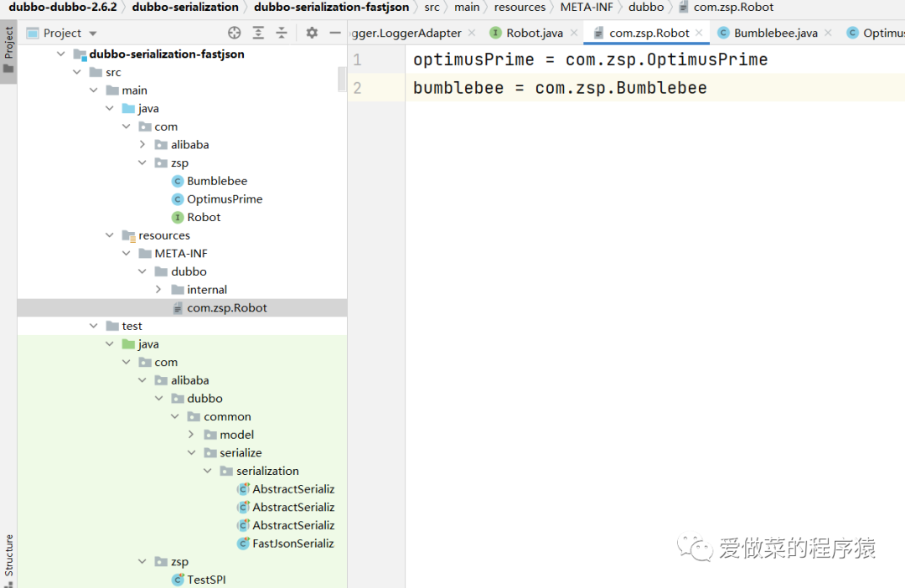Click the Bumblebee.java tab class icon
Viewport: 905px width, 588px height.
tap(723, 33)
